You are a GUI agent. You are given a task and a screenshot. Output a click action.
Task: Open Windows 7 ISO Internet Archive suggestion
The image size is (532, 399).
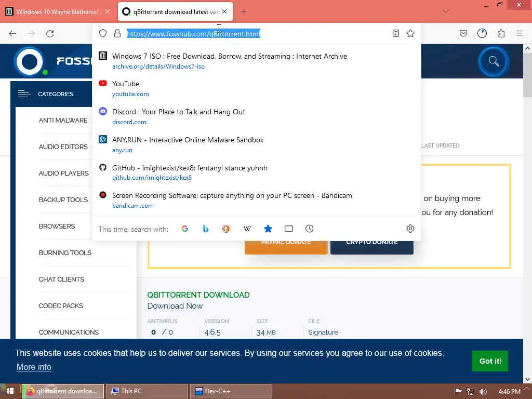(x=257, y=61)
